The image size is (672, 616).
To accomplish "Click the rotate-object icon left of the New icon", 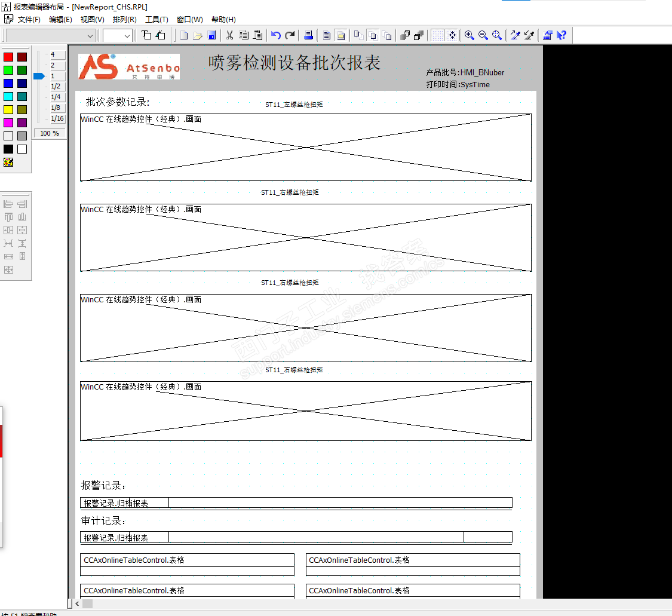I will pyautogui.click(x=161, y=35).
